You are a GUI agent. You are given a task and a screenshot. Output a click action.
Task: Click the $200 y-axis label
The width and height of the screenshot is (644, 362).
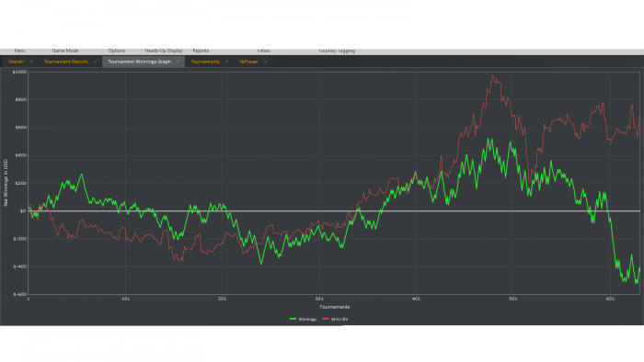click(20, 183)
